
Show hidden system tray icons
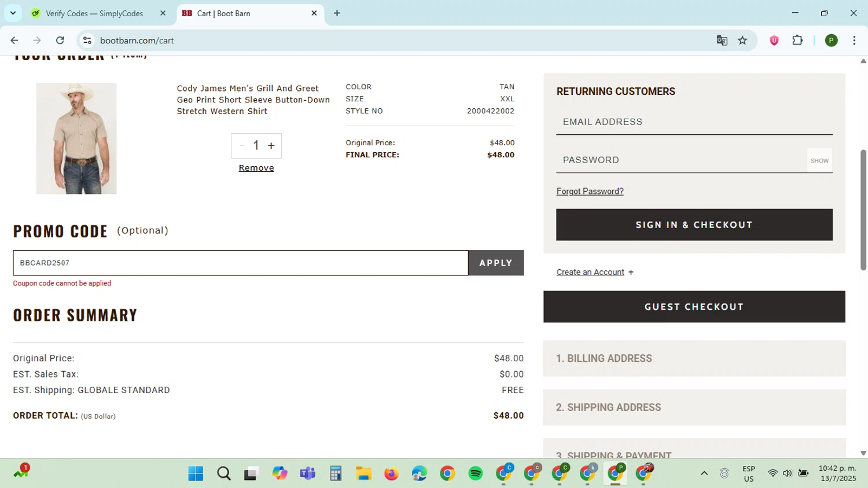click(704, 474)
